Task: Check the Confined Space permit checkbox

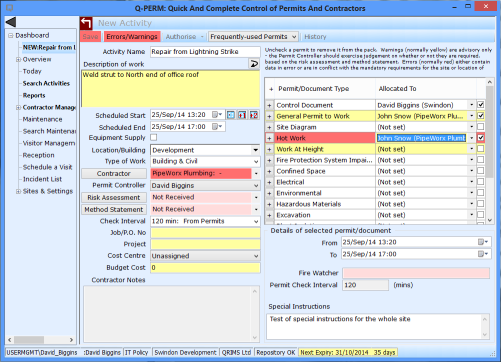Action: (480, 171)
